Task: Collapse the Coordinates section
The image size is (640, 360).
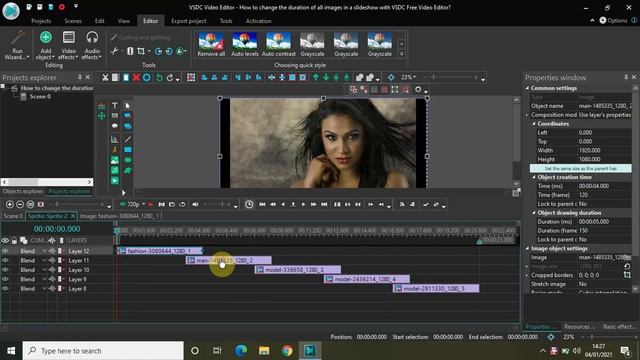Action: pyautogui.click(x=534, y=124)
